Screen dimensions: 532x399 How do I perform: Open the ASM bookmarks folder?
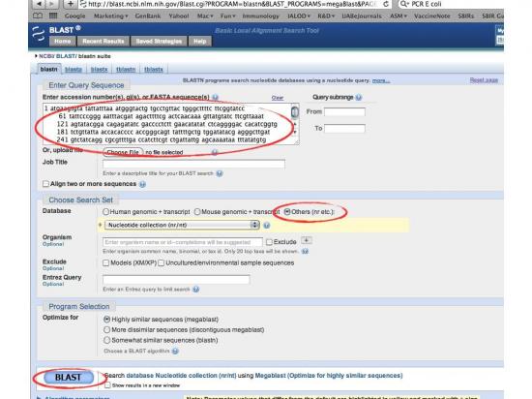tap(398, 15)
